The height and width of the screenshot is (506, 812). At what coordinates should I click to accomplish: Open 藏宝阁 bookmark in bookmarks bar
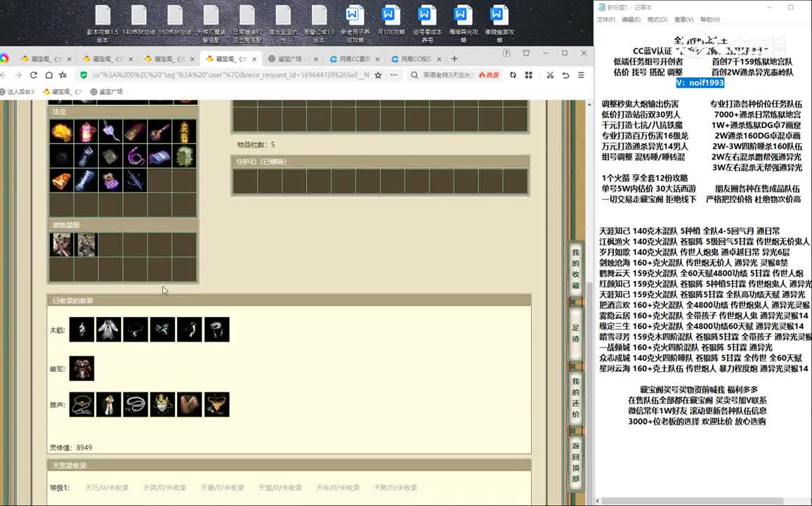(62, 91)
